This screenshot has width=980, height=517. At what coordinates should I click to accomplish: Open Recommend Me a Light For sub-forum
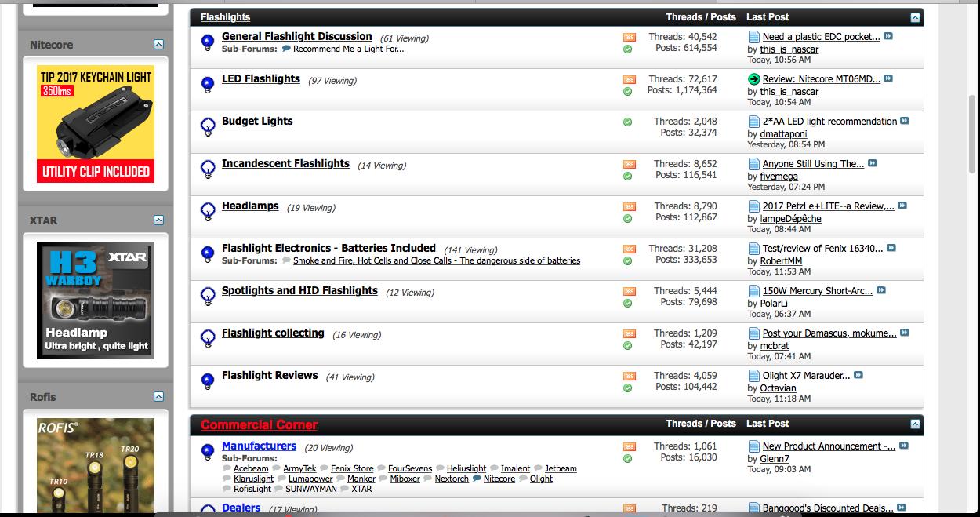(x=349, y=49)
